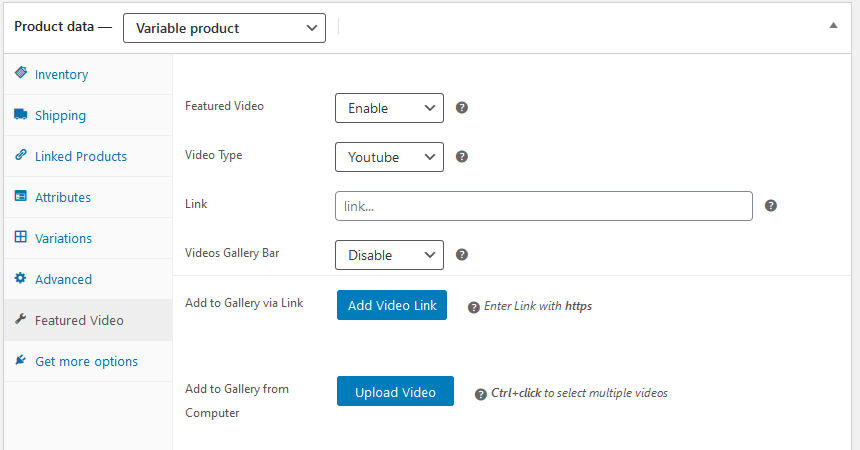Click help icon beside Videos Gallery Bar
Screen dimensions: 860x450
pos(462,255)
